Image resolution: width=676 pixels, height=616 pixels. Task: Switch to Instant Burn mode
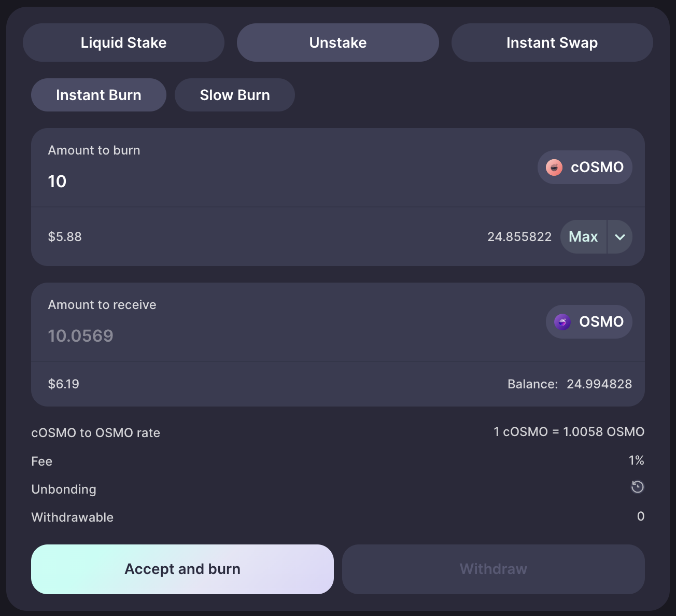(98, 95)
